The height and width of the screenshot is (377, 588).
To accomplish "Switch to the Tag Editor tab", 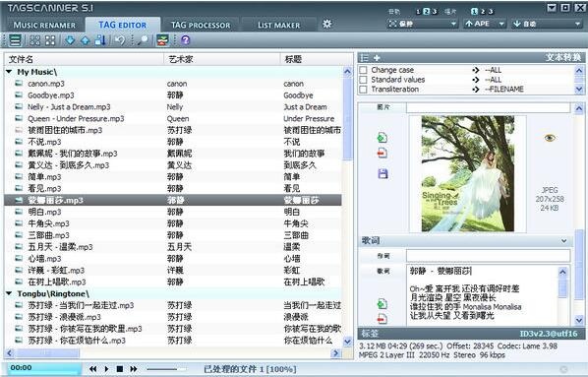I will pyautogui.click(x=123, y=26).
